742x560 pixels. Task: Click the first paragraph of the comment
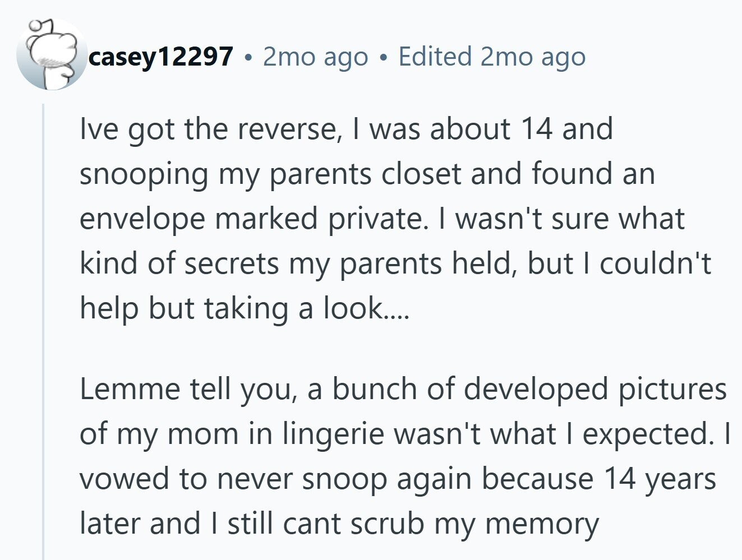(x=381, y=219)
